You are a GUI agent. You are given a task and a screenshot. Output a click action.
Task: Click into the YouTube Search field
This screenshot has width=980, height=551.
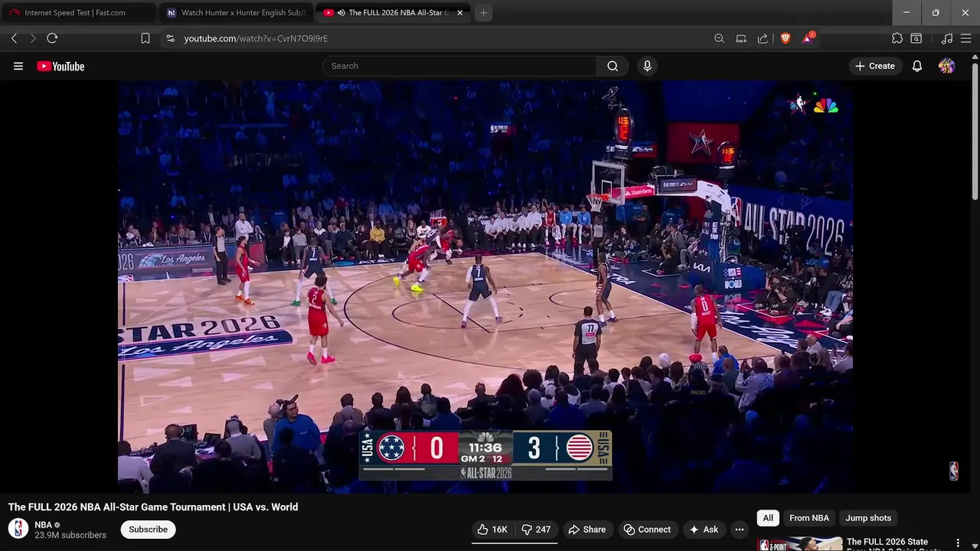pyautogui.click(x=459, y=66)
